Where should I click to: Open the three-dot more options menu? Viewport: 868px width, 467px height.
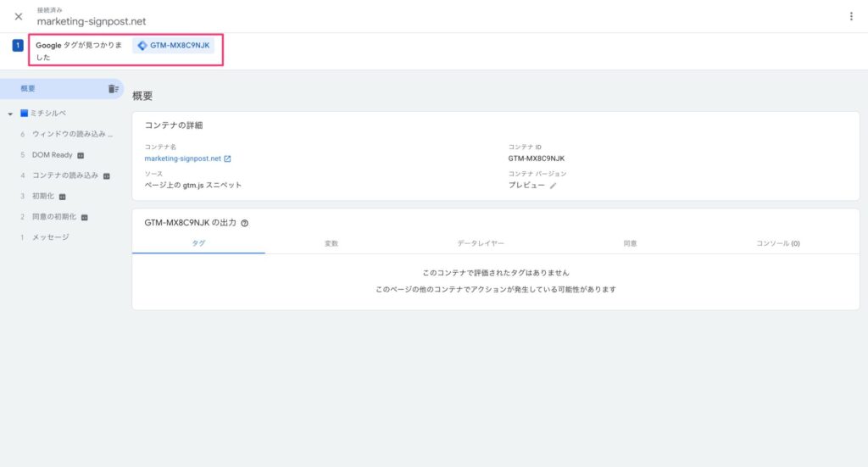click(851, 16)
